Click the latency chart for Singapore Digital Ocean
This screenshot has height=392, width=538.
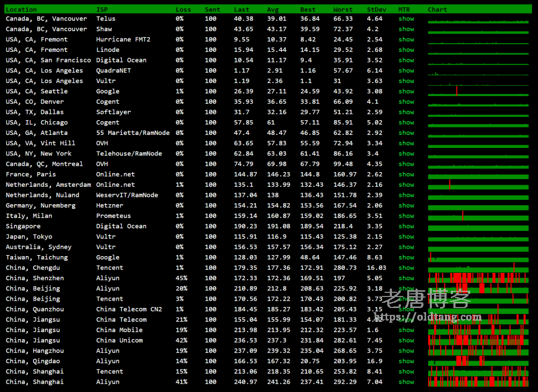click(478, 227)
